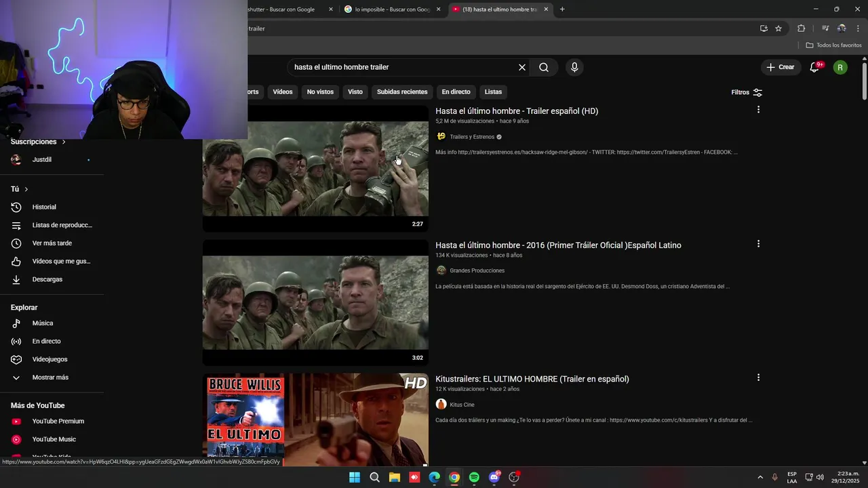Open options menu for Primer Tráiler Oficial video
The height and width of the screenshot is (488, 868).
(758, 244)
